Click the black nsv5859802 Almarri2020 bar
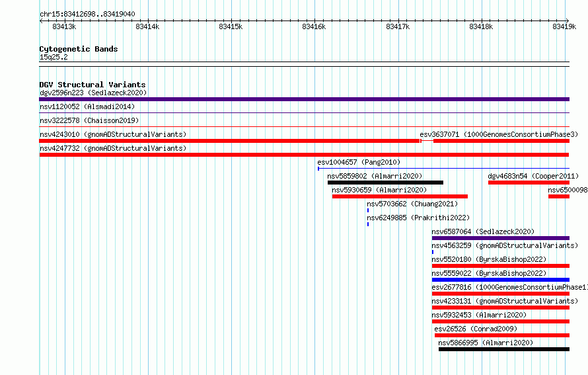 coord(385,183)
